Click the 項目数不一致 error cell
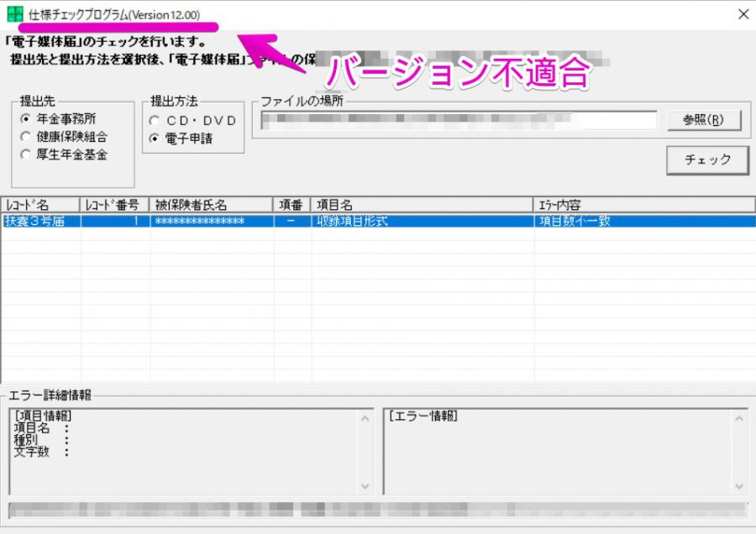 point(644,221)
